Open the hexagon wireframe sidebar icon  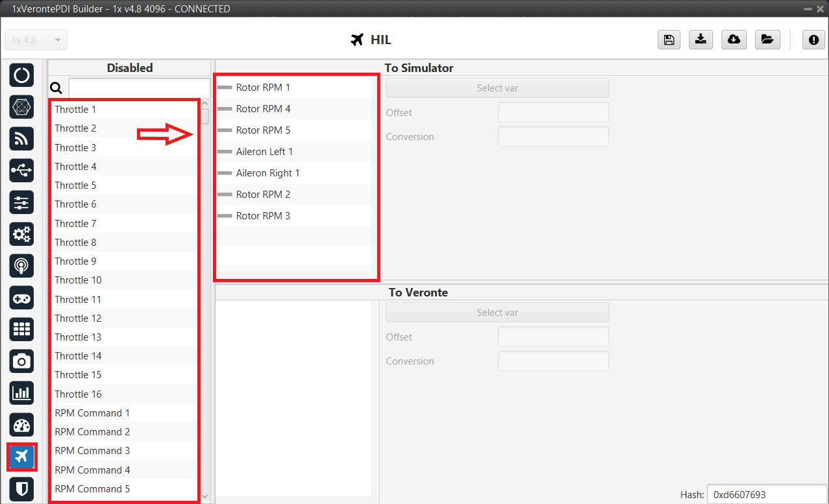coord(22,106)
